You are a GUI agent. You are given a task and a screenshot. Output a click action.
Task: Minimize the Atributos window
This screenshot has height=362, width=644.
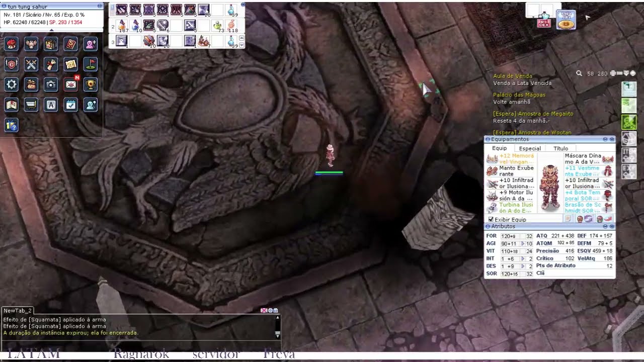coord(605,227)
